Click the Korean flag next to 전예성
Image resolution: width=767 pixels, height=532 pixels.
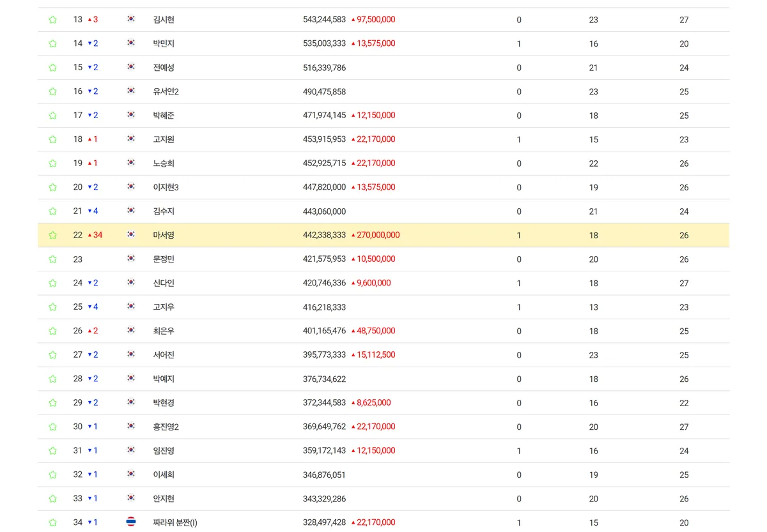(131, 67)
